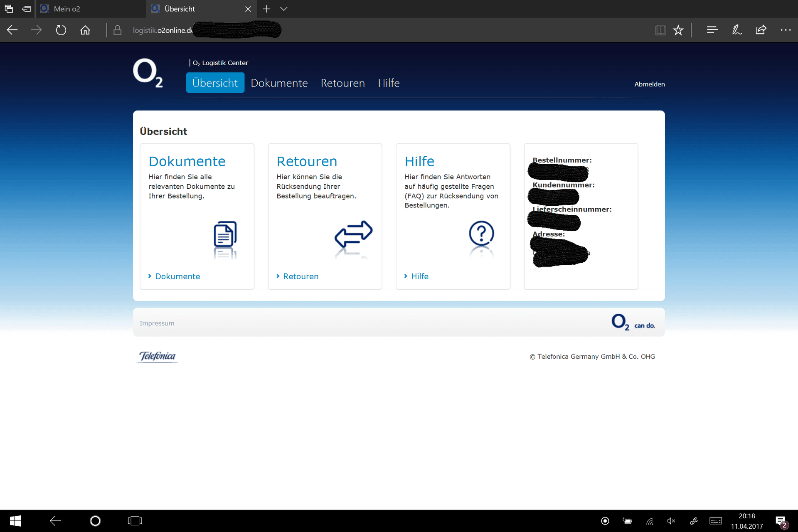This screenshot has height=532, width=798.
Task: Click the Dokumente card heading
Action: point(187,161)
